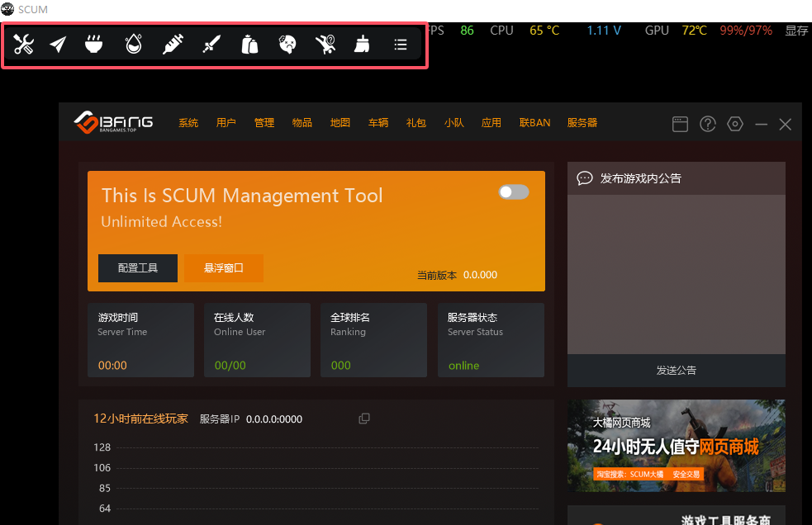Open the 用户 menu
The image size is (812, 525).
pyautogui.click(x=226, y=123)
